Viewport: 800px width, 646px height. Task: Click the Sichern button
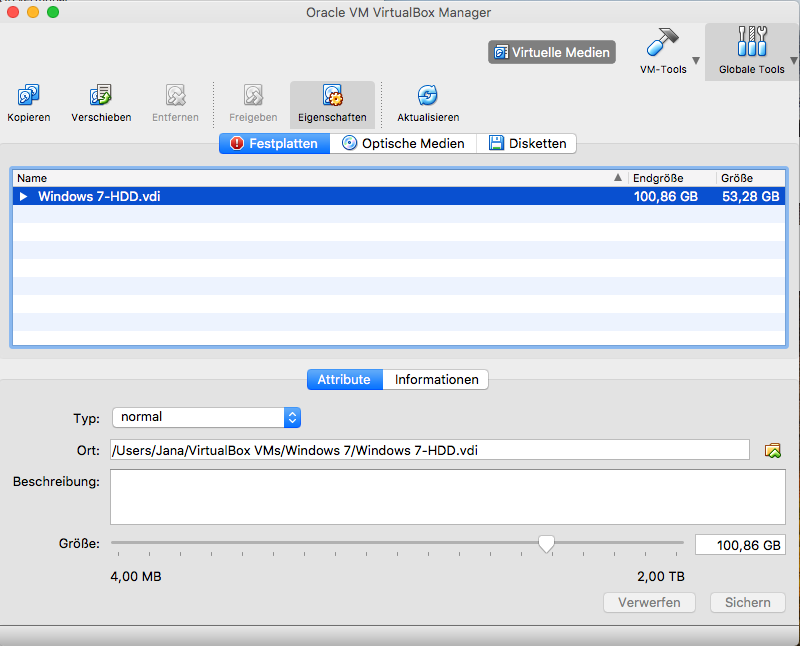747,603
